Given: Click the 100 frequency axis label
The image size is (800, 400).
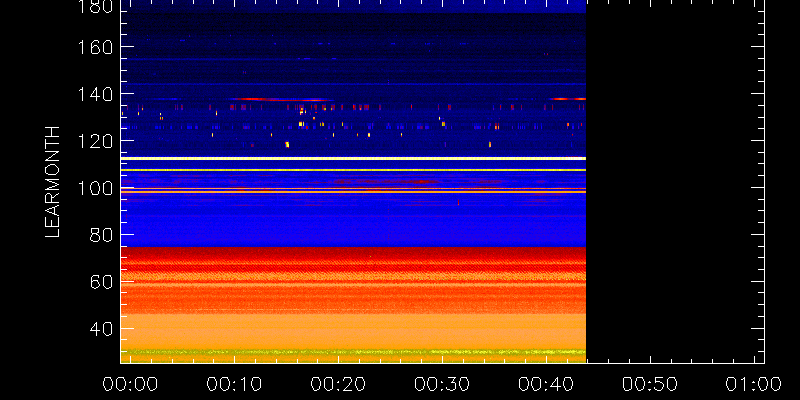Looking at the screenshot, I should (95, 189).
